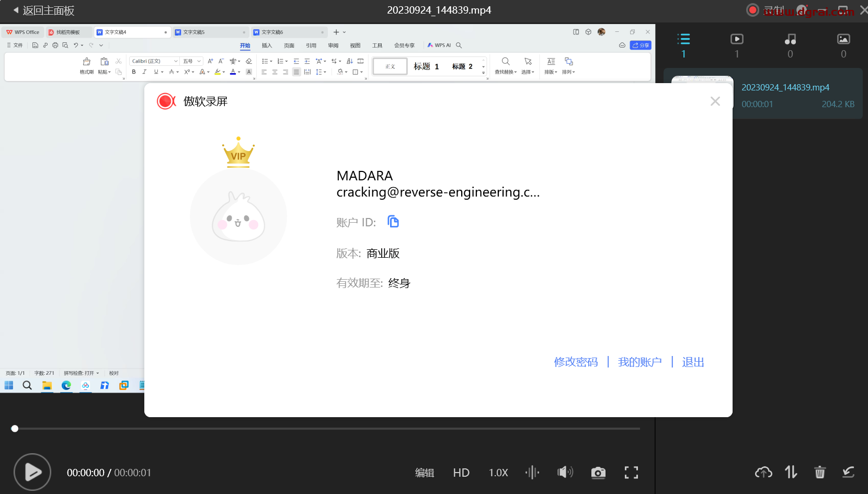The image size is (868, 494).
Task: Go back via 返回主面板
Action: 44,10
